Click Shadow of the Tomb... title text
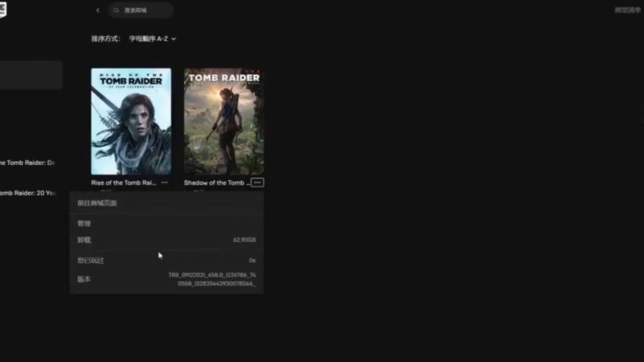 click(217, 183)
